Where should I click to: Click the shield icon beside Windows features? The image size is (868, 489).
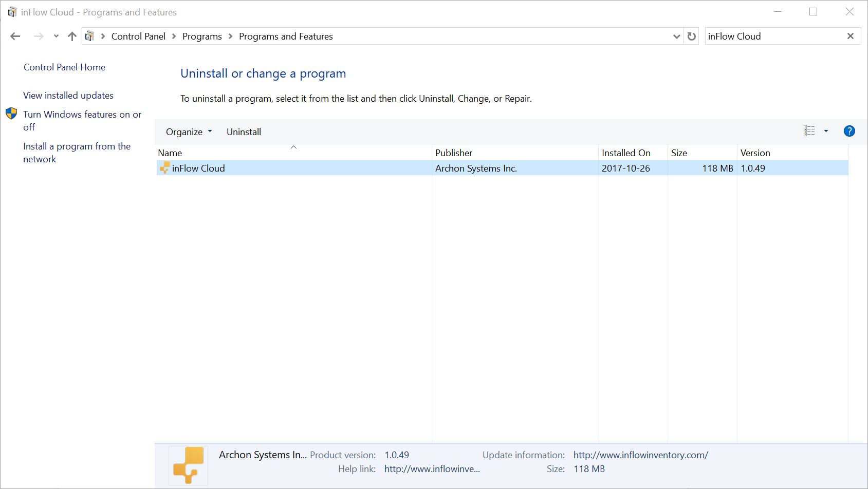[11, 114]
